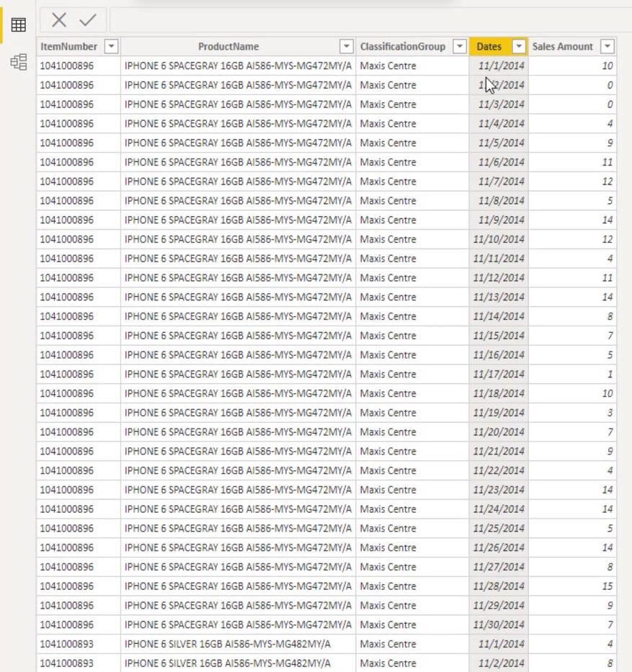Open the ClassificationGroup column filter dropdown
632x672 pixels.
coord(460,46)
